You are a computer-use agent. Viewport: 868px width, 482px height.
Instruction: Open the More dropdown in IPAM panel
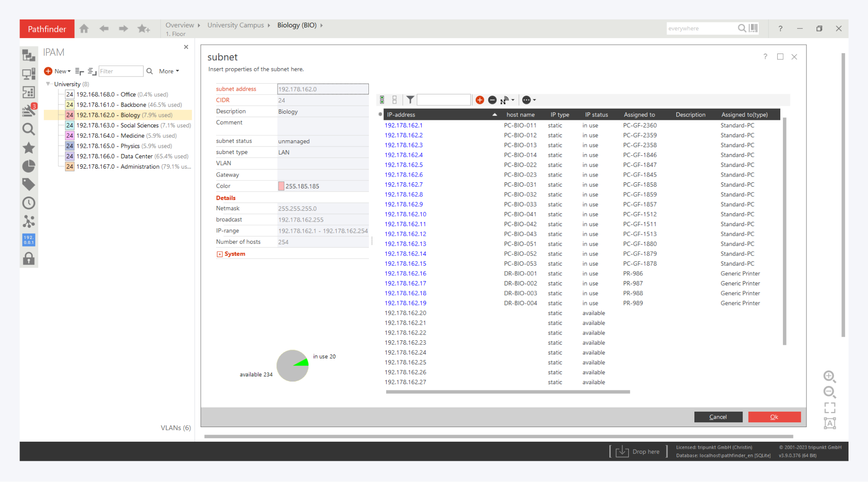pos(169,71)
